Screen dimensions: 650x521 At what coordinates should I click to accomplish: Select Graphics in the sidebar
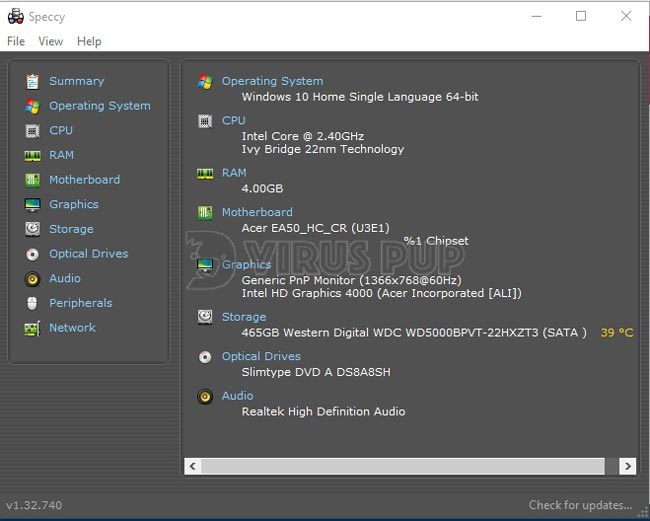tap(74, 204)
